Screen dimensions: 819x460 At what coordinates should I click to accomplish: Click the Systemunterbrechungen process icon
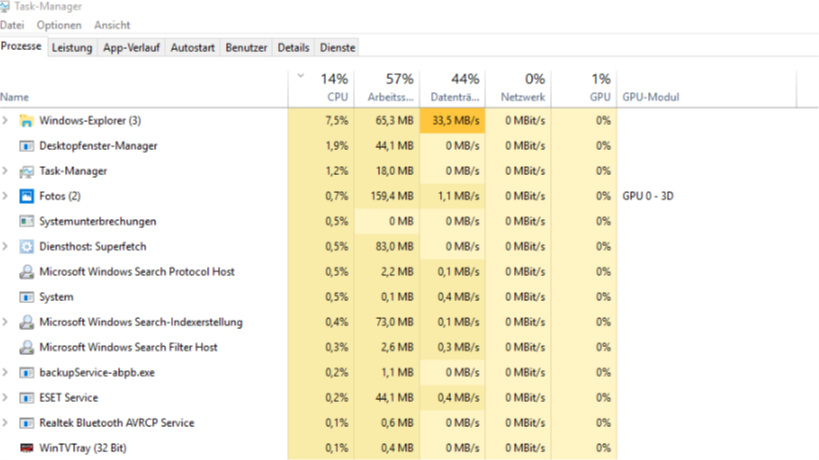pyautogui.click(x=26, y=221)
